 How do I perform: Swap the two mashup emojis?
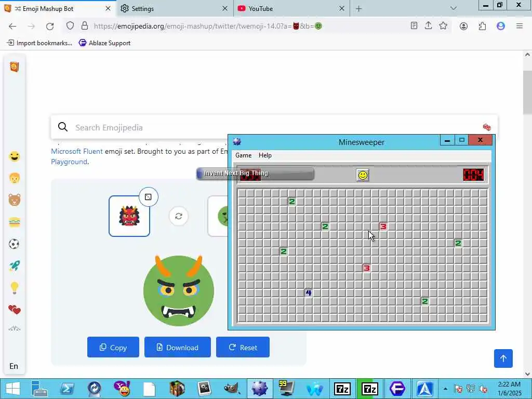[x=179, y=216]
